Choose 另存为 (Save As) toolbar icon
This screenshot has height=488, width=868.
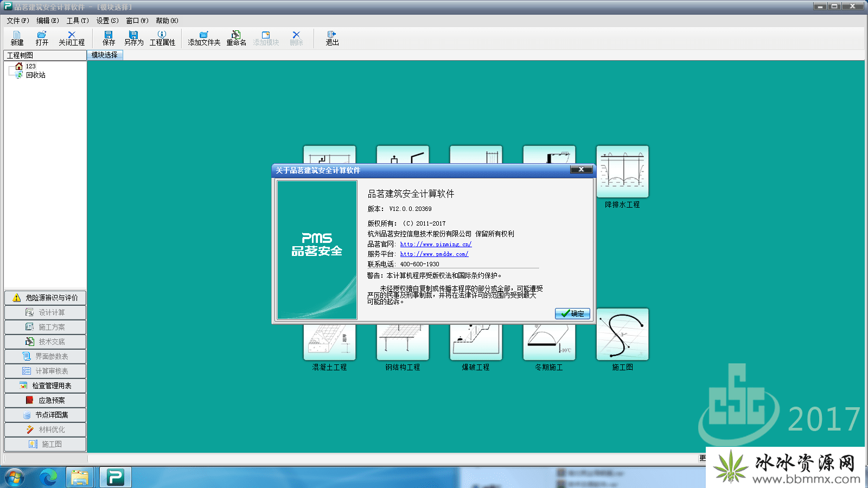click(133, 38)
